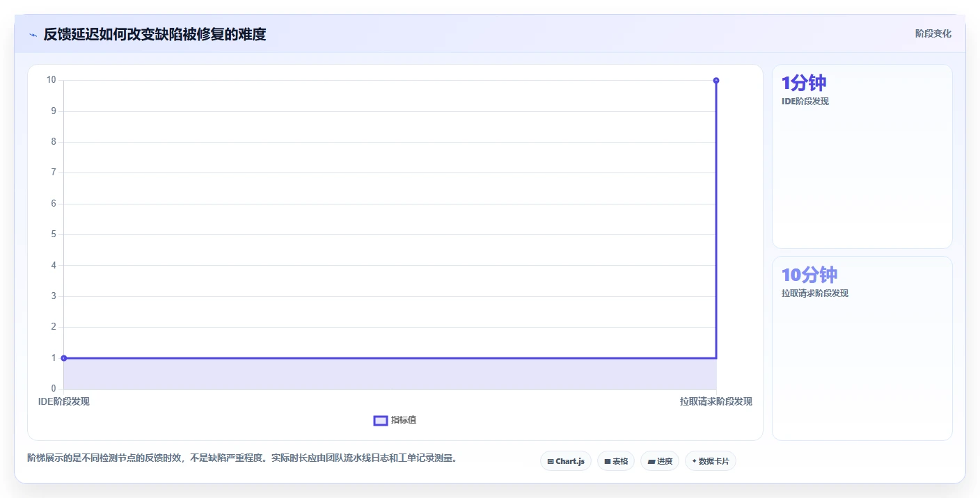The width and height of the screenshot is (980, 498).
Task: Click the footnote text starting 阶梯展示的是
Action: tap(242, 458)
